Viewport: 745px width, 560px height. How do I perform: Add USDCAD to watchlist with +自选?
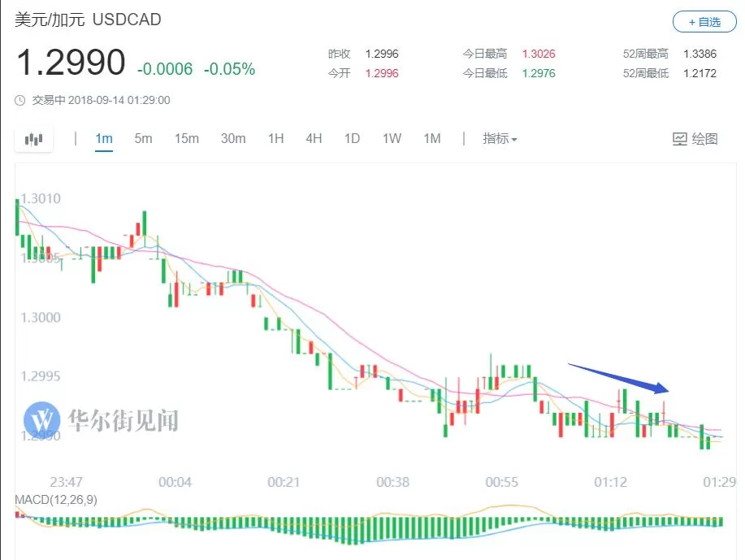pyautogui.click(x=704, y=22)
